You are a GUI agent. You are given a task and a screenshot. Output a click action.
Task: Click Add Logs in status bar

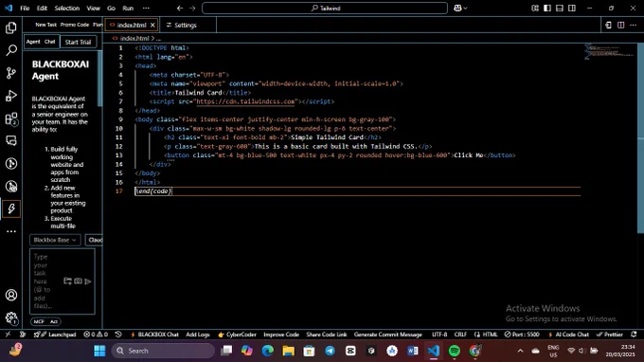[198, 335]
